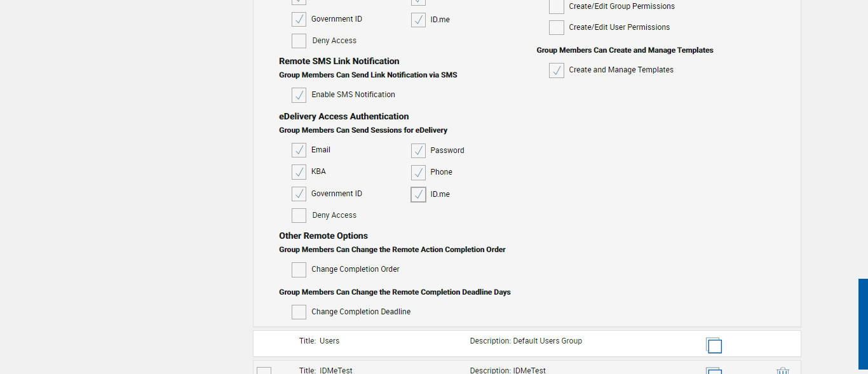Delete the IDMeTest group via trash icon
This screenshot has width=868, height=374.
(x=783, y=371)
